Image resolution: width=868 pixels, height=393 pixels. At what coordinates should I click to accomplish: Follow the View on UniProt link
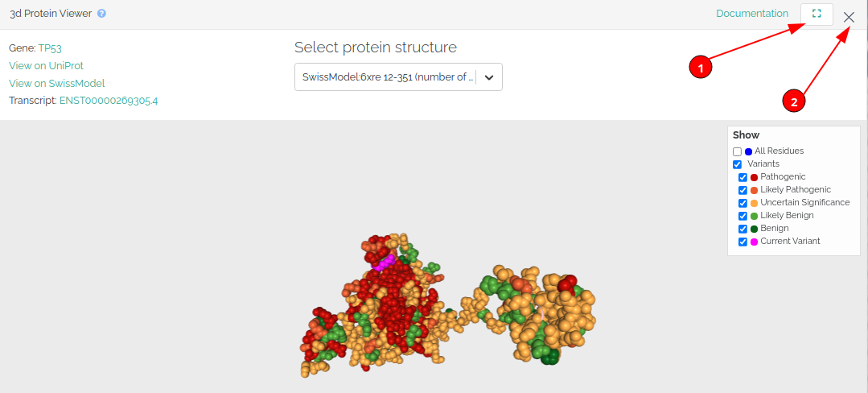pyautogui.click(x=46, y=66)
